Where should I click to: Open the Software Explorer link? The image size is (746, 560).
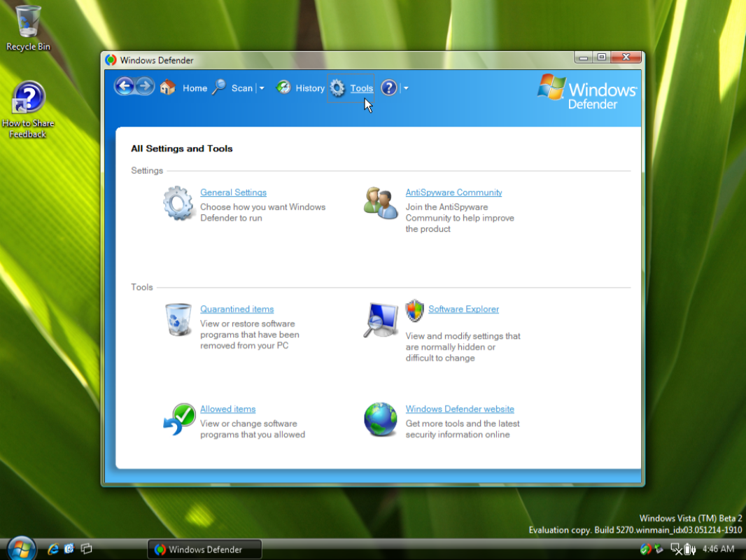(x=463, y=309)
